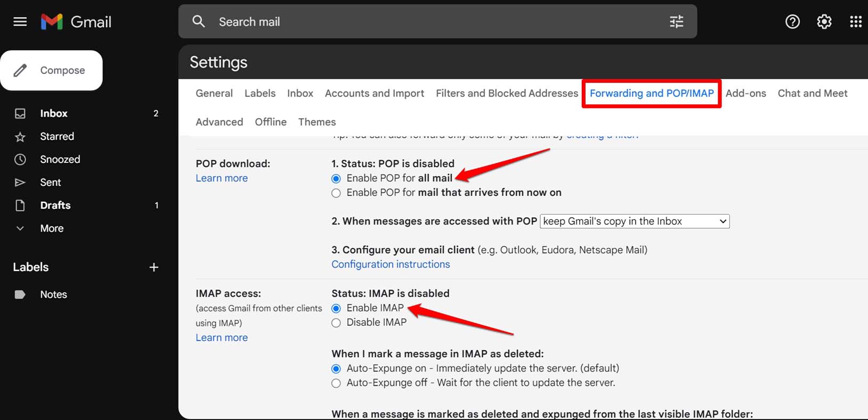The height and width of the screenshot is (420, 868).
Task: Open the Support help icon
Action: point(792,21)
